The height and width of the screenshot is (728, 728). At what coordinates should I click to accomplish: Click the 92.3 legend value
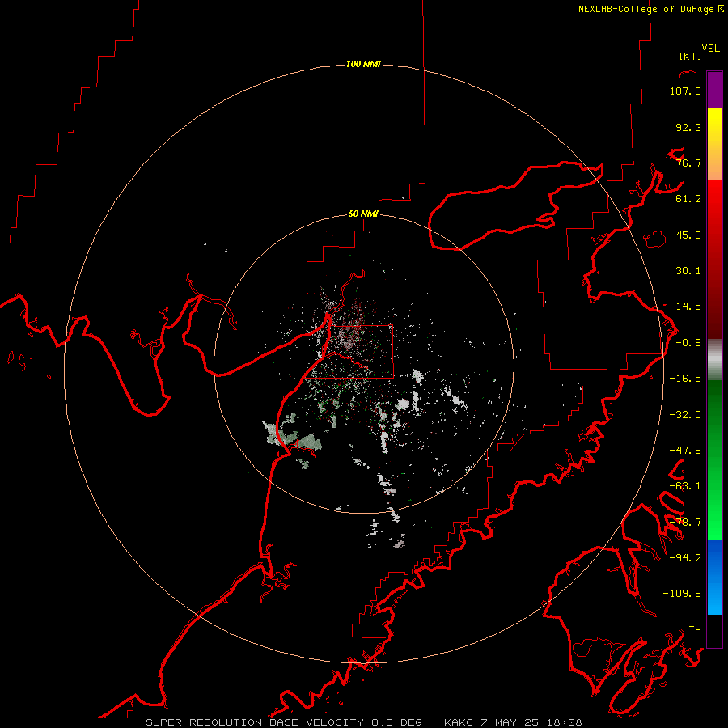coord(688,127)
